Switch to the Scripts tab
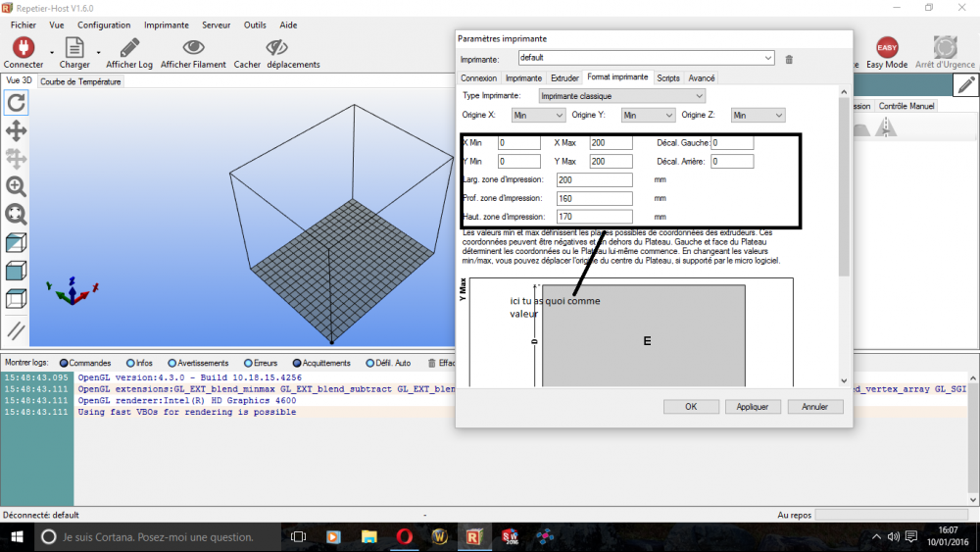This screenshot has height=552, width=980. coord(668,78)
